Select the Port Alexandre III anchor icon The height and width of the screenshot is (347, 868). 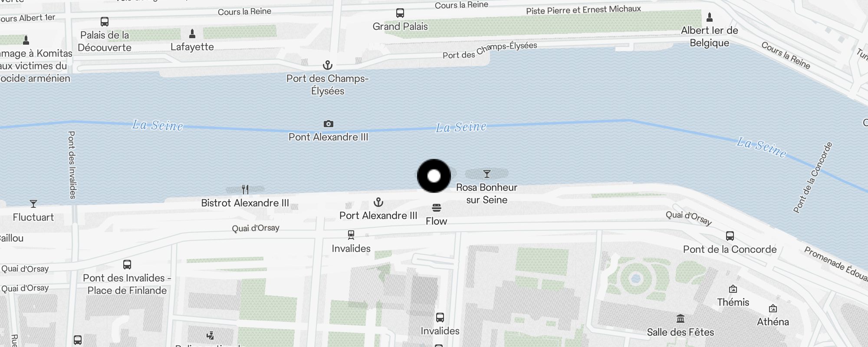[378, 202]
